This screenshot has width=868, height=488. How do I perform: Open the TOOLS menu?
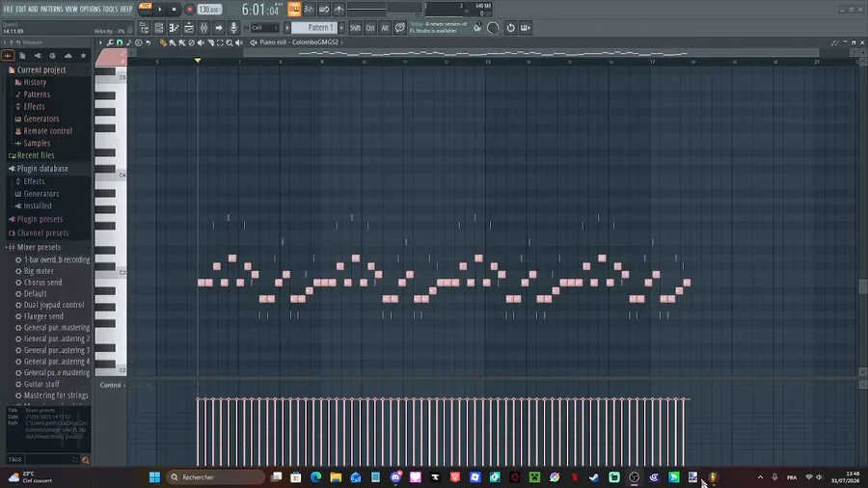[x=110, y=9]
